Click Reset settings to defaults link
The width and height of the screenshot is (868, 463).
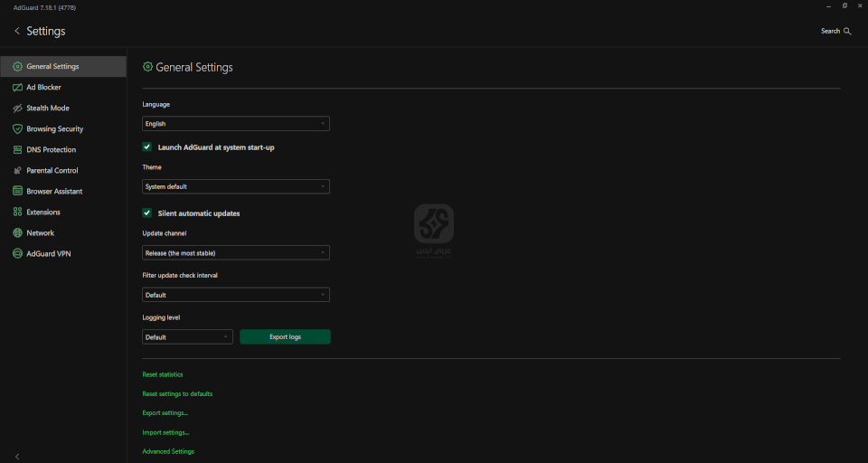point(177,393)
